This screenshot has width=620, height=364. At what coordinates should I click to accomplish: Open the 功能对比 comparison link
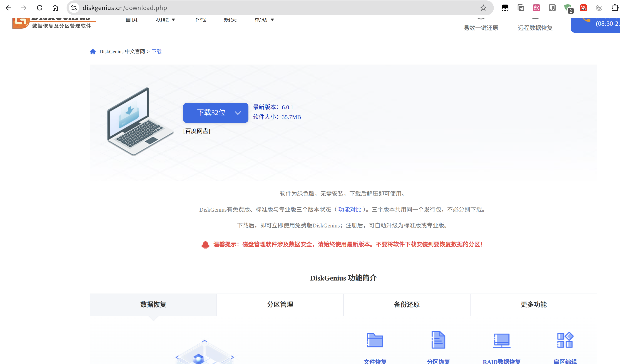click(350, 210)
